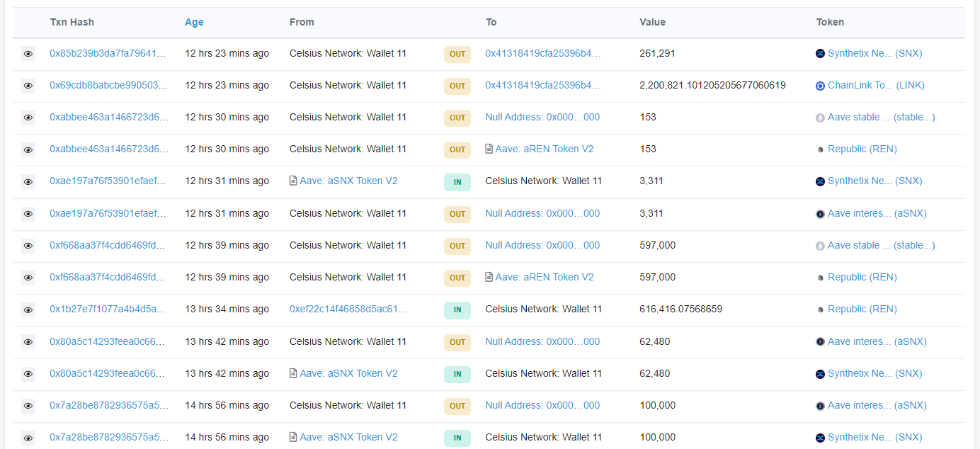Open transaction hash 0x1b27e7f1077a4b4d5a...
Image resolution: width=980 pixels, height=449 pixels.
[108, 309]
